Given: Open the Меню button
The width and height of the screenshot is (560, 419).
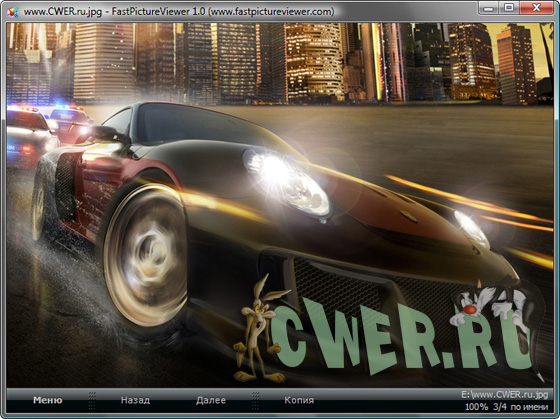Looking at the screenshot, I should [48, 400].
